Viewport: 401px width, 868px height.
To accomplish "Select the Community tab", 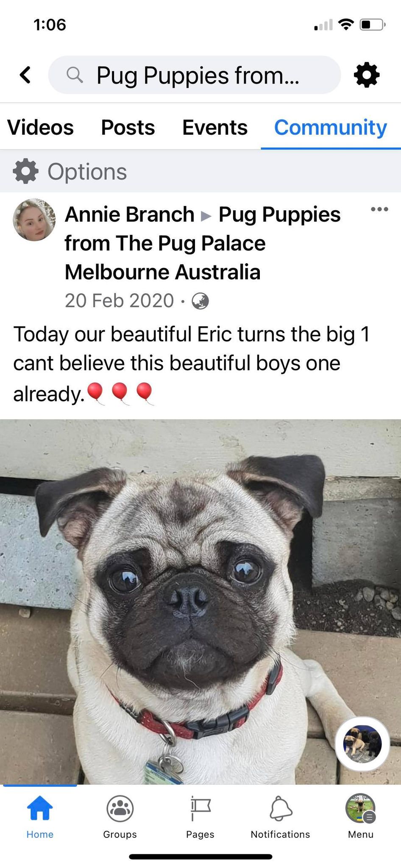I will coord(331,127).
